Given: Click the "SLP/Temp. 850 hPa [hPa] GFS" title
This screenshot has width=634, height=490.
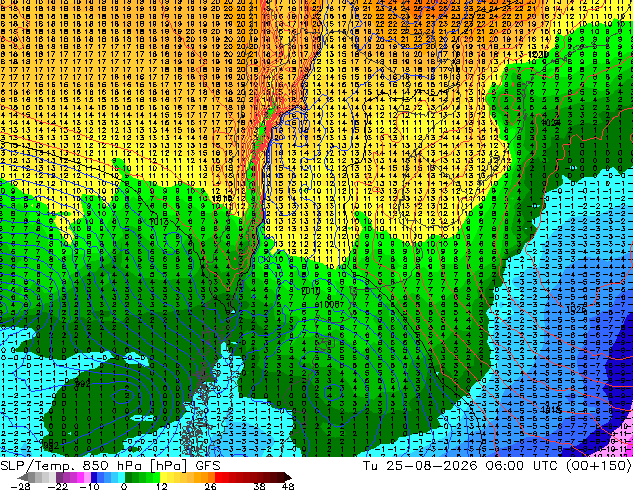Looking at the screenshot, I should point(110,466).
